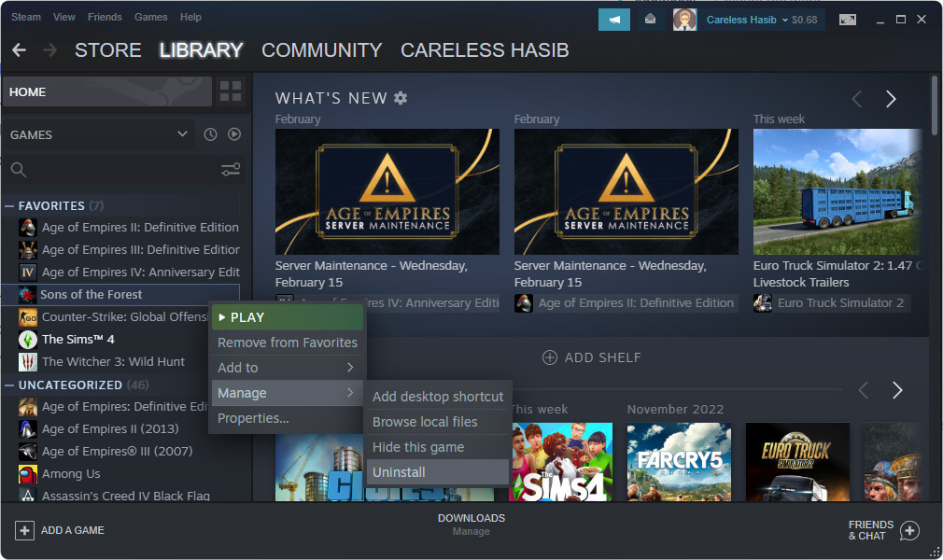The height and width of the screenshot is (560, 943).
Task: Click the ready-to-play filter icon
Action: [x=234, y=134]
